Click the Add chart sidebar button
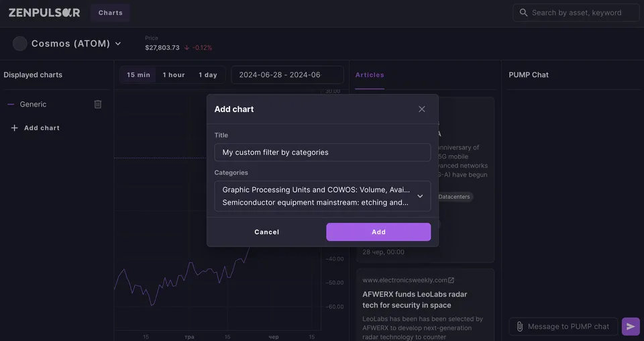This screenshot has height=341, width=644. tap(36, 128)
